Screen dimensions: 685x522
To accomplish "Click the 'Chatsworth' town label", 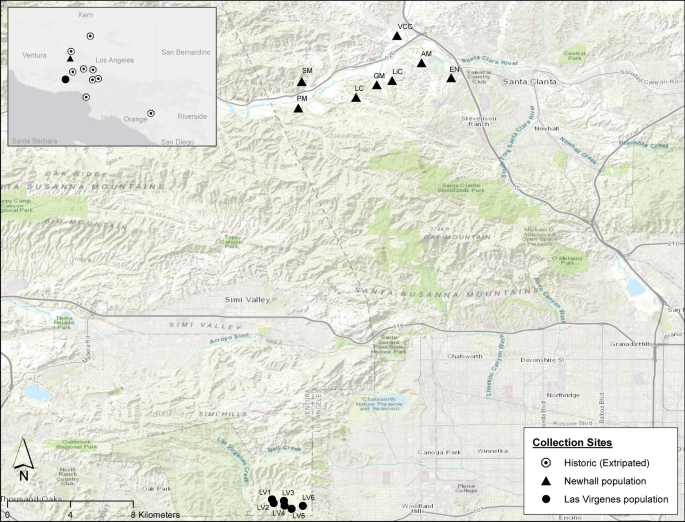I will point(464,356).
